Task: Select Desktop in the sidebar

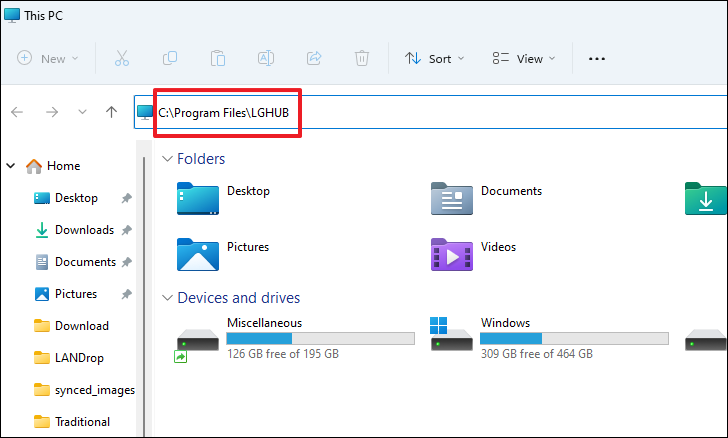Action: tap(66, 198)
